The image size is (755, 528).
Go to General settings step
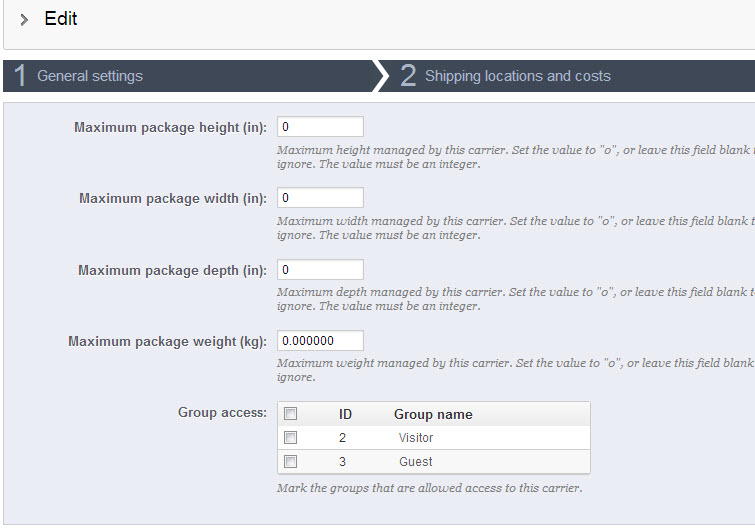point(90,76)
